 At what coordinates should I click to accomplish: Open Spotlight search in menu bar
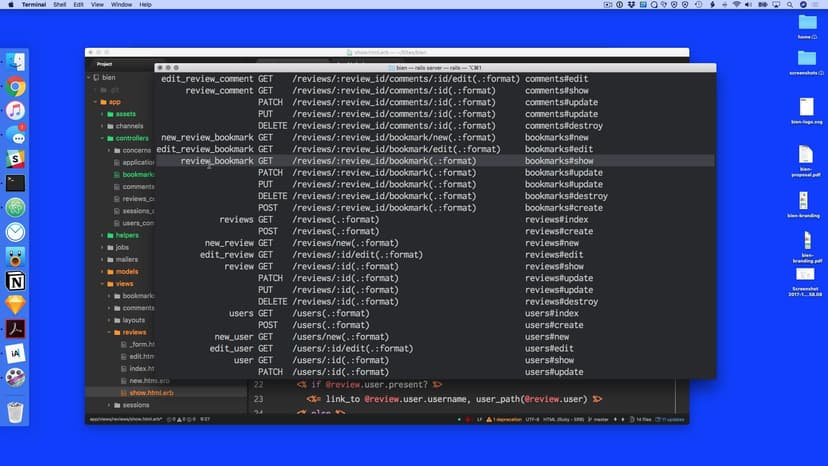(x=788, y=5)
